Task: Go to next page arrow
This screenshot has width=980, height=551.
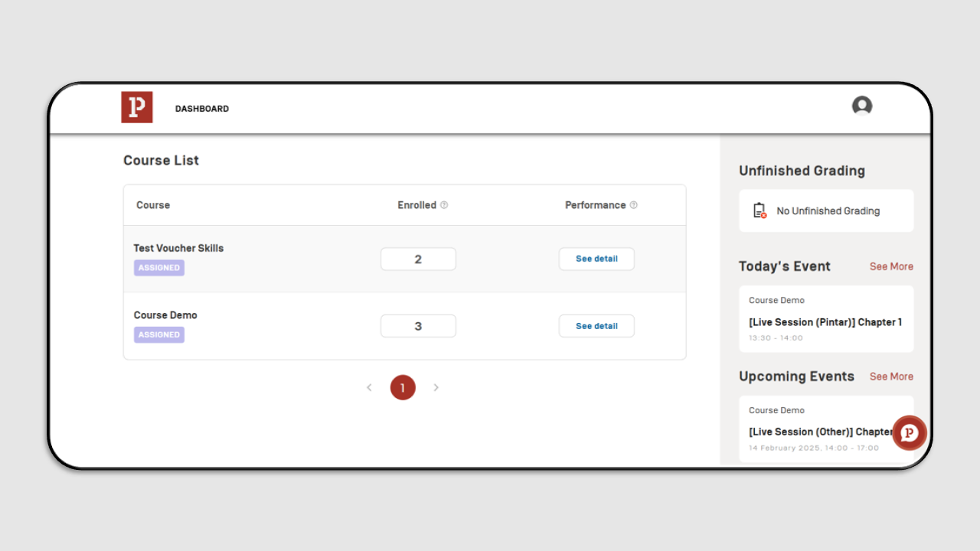Action: [x=436, y=387]
